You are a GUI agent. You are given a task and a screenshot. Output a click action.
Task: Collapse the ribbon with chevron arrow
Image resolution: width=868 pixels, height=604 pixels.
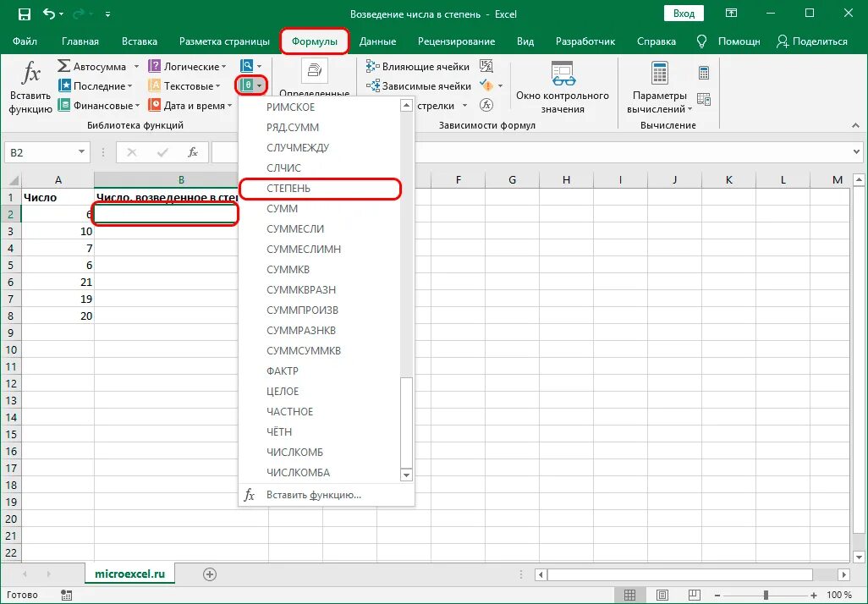click(856, 126)
